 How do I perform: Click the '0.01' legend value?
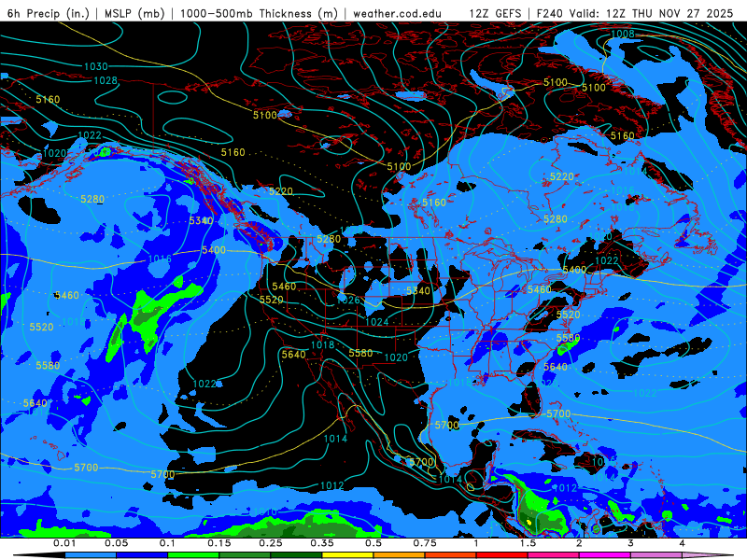pyautogui.click(x=64, y=543)
